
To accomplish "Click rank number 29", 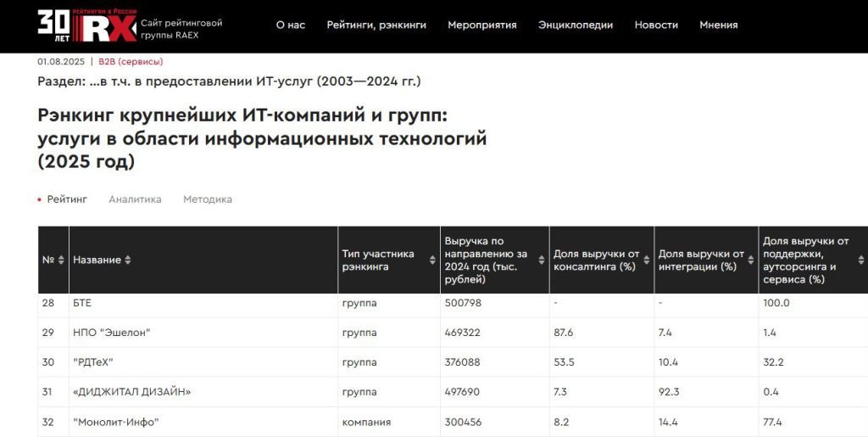I will pos(48,333).
